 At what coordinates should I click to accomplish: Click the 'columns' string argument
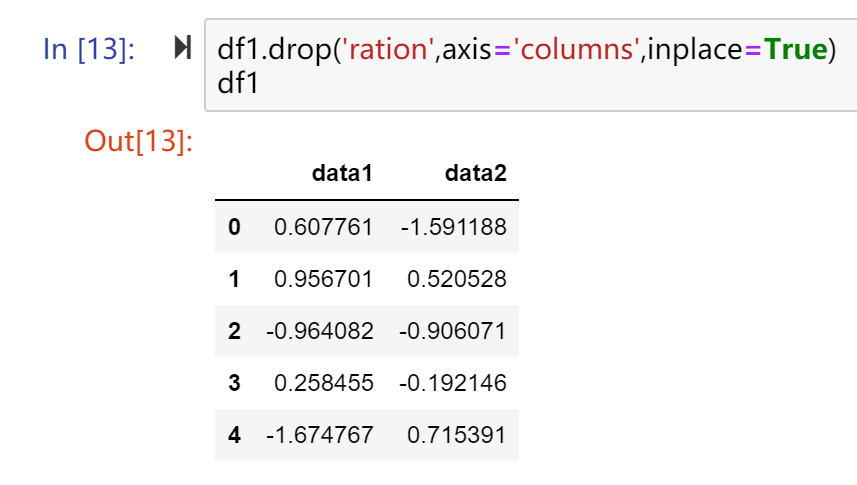tap(576, 49)
